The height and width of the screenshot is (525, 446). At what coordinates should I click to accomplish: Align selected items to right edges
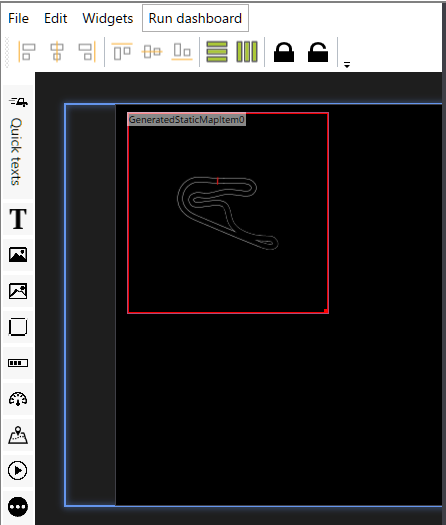[87, 52]
